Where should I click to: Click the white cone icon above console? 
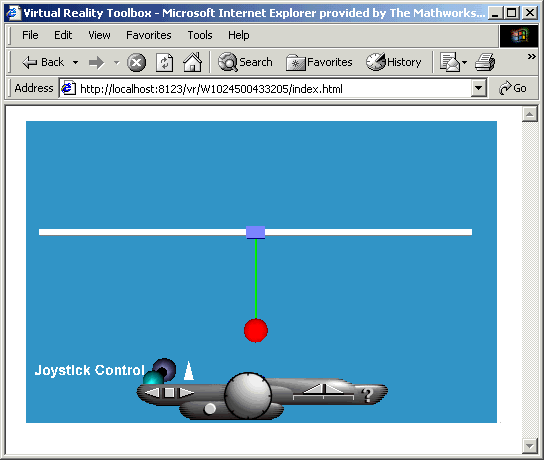tap(189, 371)
